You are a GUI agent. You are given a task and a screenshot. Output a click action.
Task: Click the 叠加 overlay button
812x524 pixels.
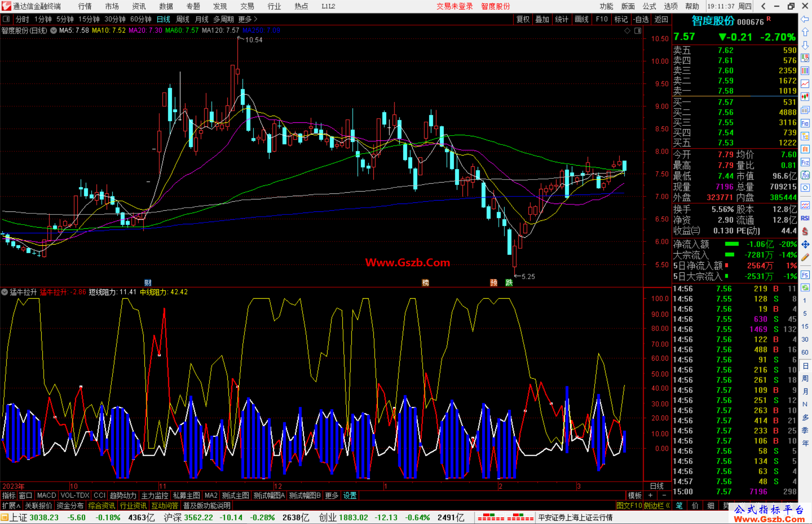point(542,19)
